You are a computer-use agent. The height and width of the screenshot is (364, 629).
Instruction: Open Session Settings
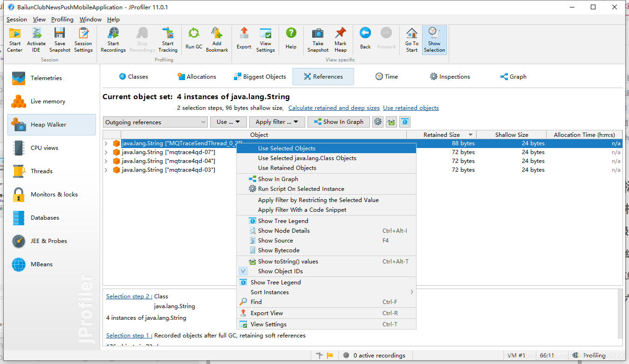click(83, 40)
